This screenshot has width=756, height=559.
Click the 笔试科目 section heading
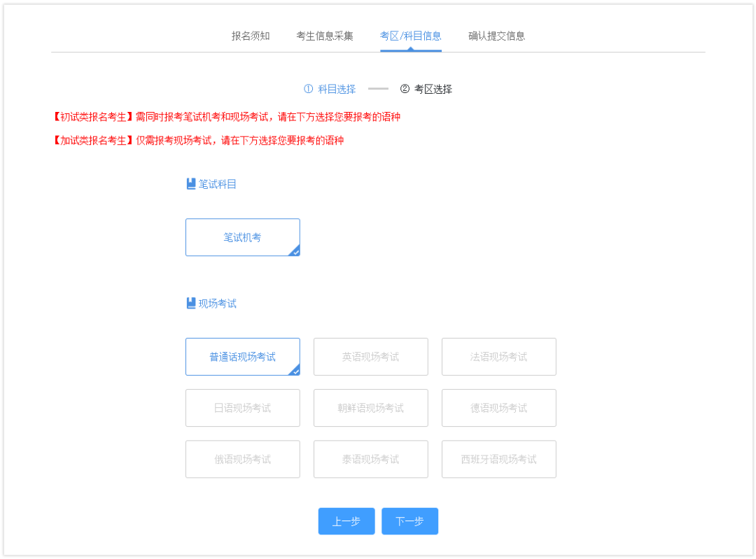(218, 184)
